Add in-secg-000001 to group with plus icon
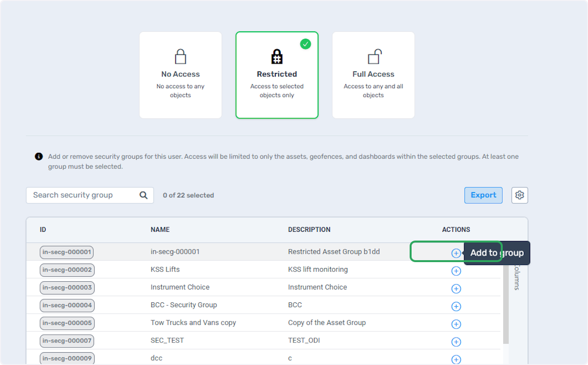The image size is (588, 365). pos(456,253)
